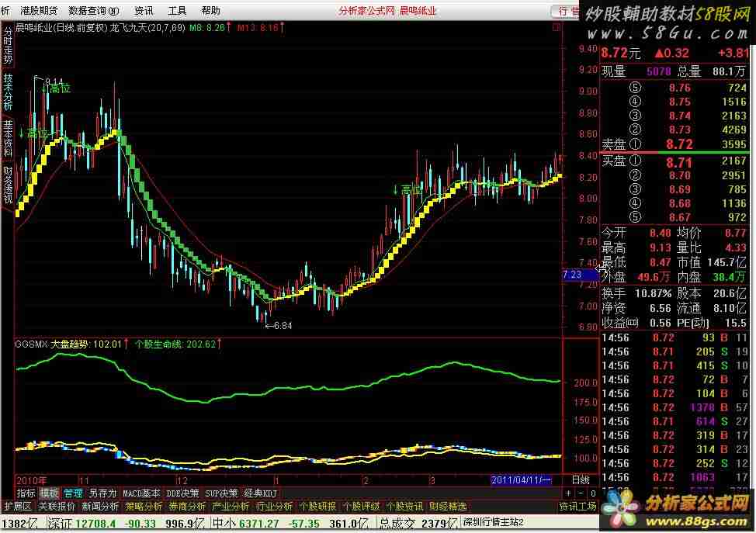
Task: Open the 扩展区 panel tab
Action: pos(18,507)
